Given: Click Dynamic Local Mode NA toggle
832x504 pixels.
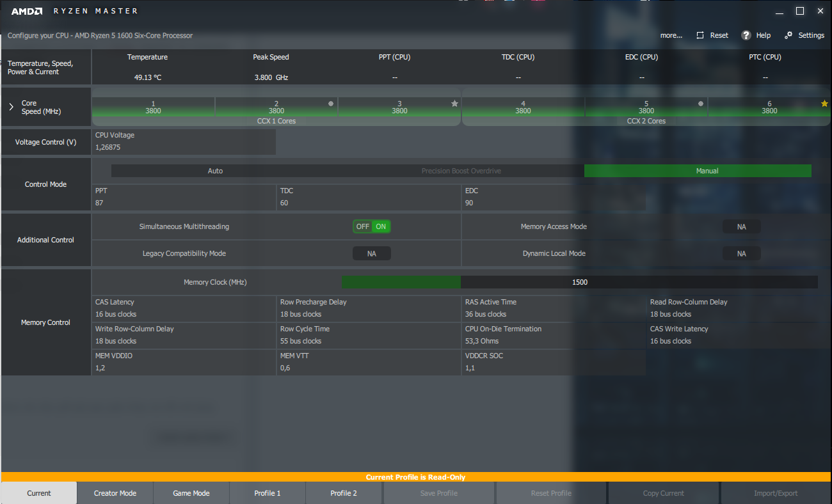Looking at the screenshot, I should tap(742, 254).
